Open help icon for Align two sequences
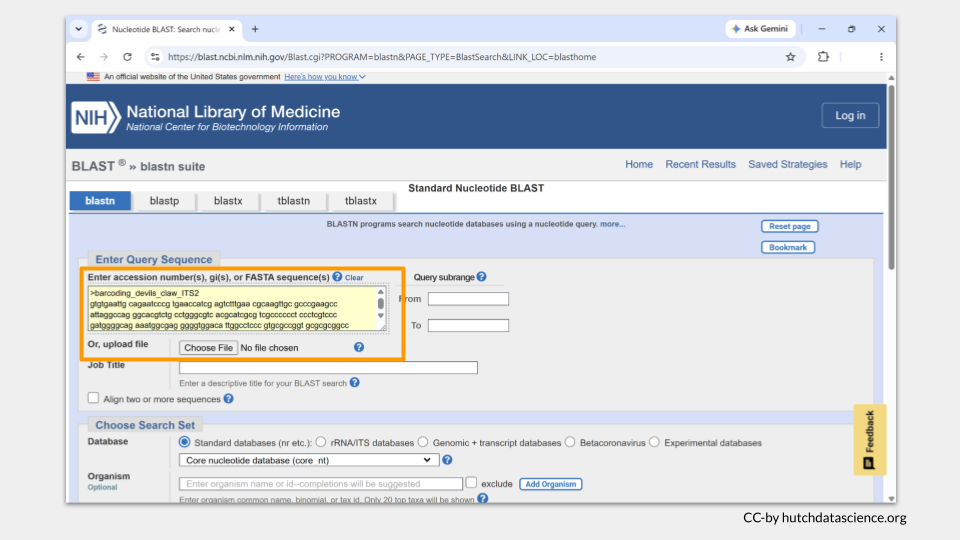 coord(228,399)
